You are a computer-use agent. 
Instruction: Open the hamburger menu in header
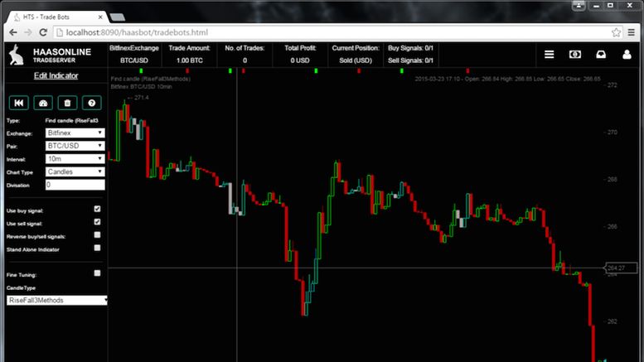coord(550,55)
